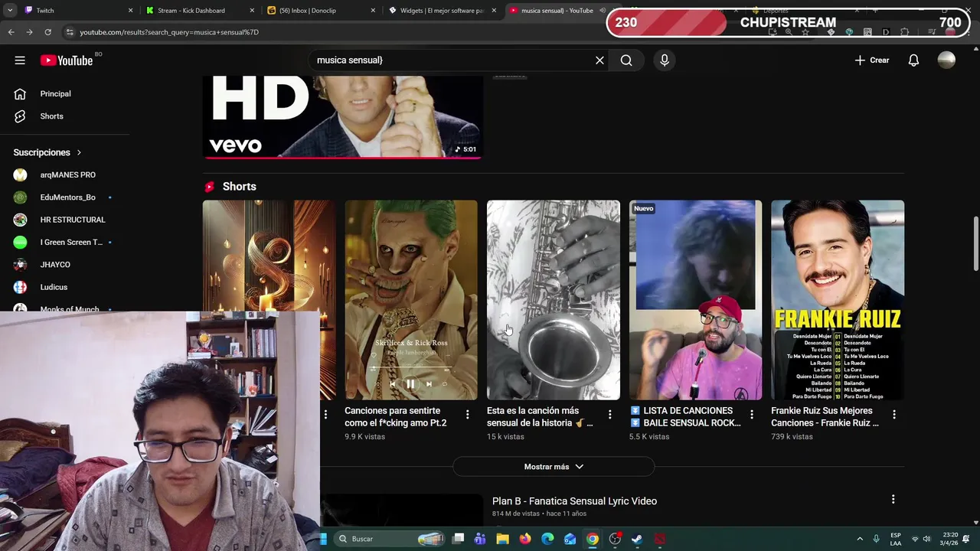Switch to Stream - Kick Dashboard tab

pyautogui.click(x=199, y=11)
